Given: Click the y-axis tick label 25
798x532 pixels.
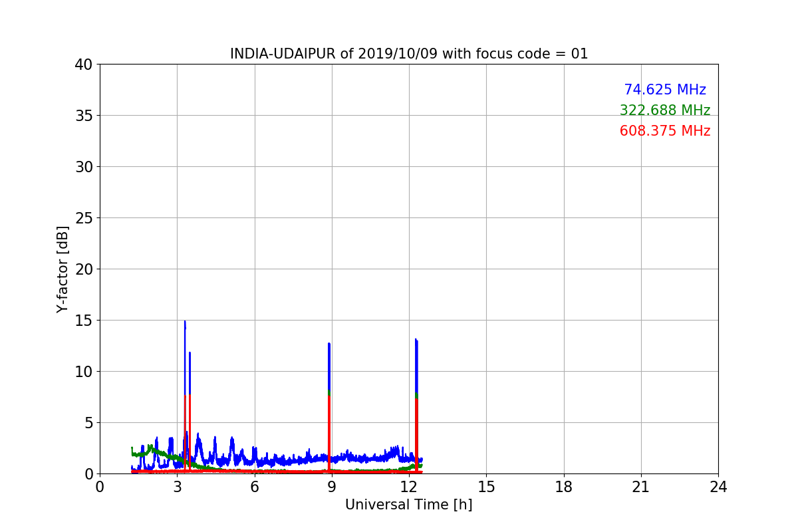Looking at the screenshot, I should pyautogui.click(x=83, y=218).
